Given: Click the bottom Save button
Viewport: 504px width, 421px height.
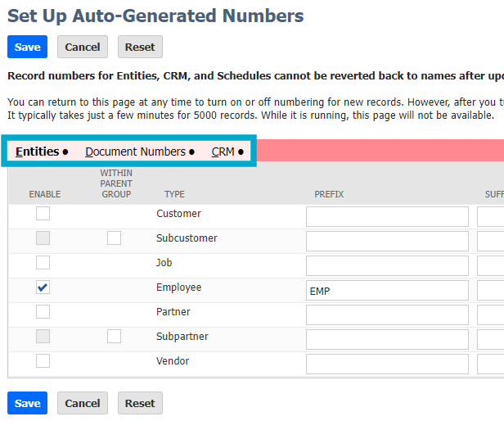Looking at the screenshot, I should coord(27,403).
